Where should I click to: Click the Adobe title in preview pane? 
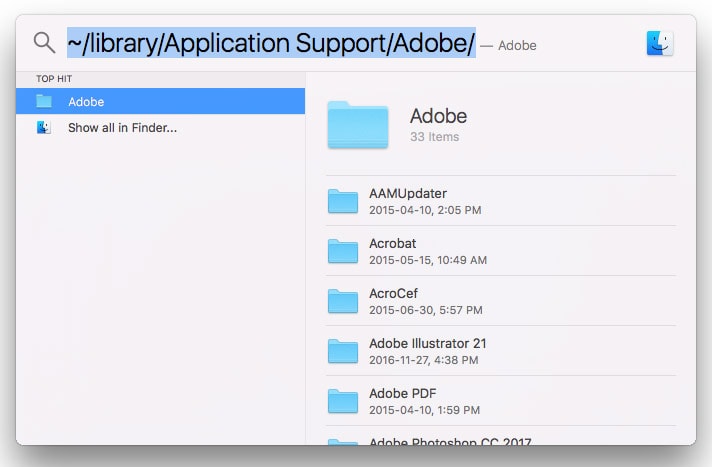[x=438, y=116]
